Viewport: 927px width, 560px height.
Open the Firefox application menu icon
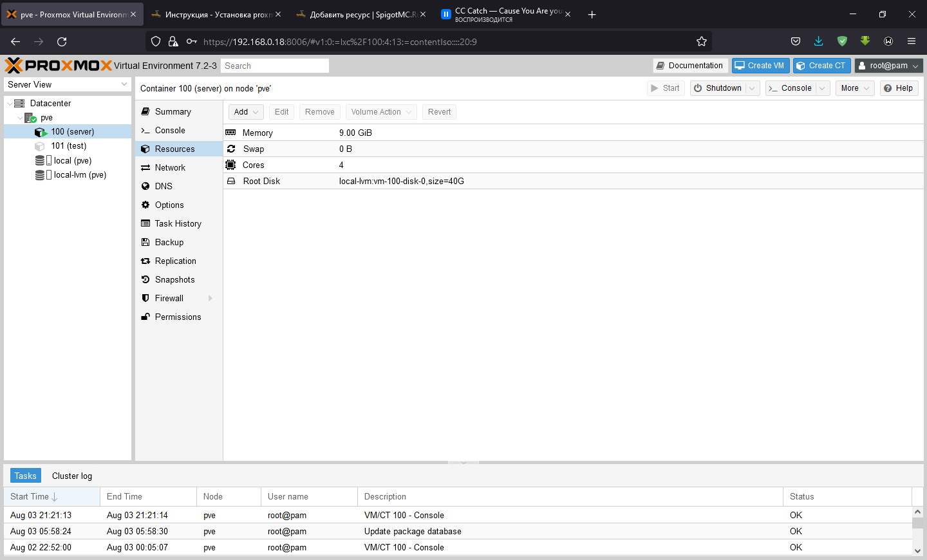(x=912, y=41)
